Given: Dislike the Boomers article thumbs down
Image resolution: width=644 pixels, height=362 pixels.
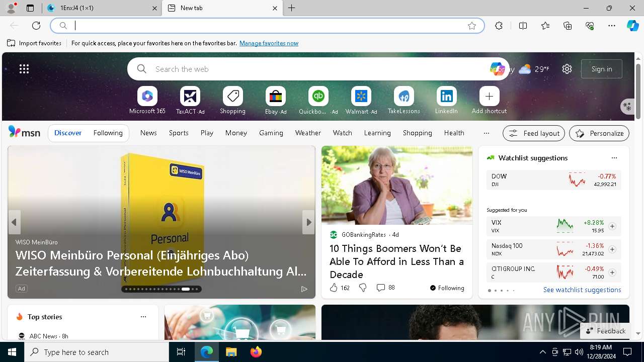Looking at the screenshot, I should click(x=363, y=288).
